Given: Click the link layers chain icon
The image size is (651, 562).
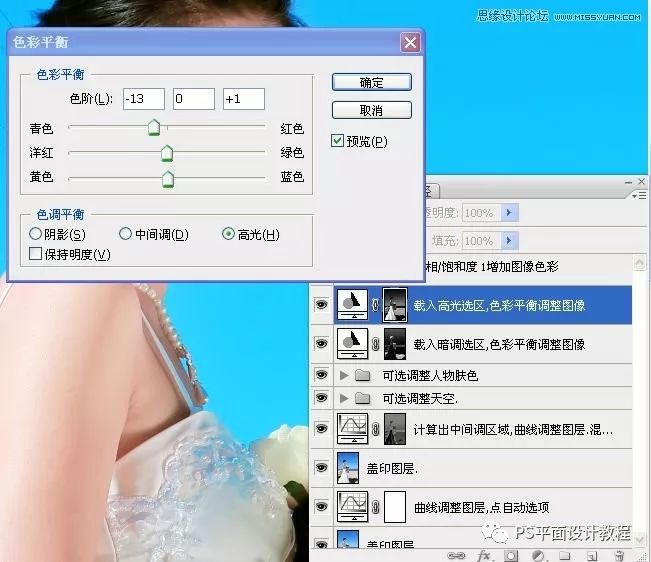Looking at the screenshot, I should pyautogui.click(x=455, y=555).
